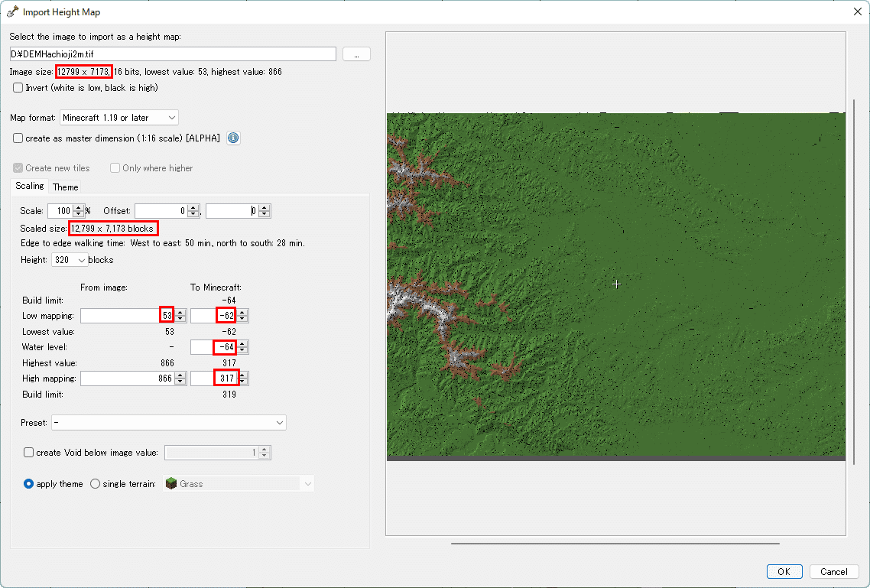The height and width of the screenshot is (588, 870).
Task: Check create as master dimension 1:16 scale
Action: coord(18,138)
